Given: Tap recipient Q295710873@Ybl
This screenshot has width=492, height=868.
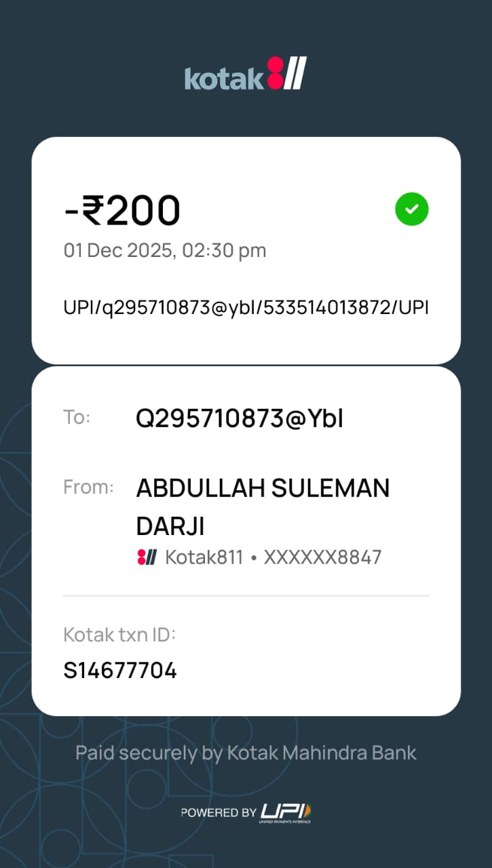Looking at the screenshot, I should 240,419.
